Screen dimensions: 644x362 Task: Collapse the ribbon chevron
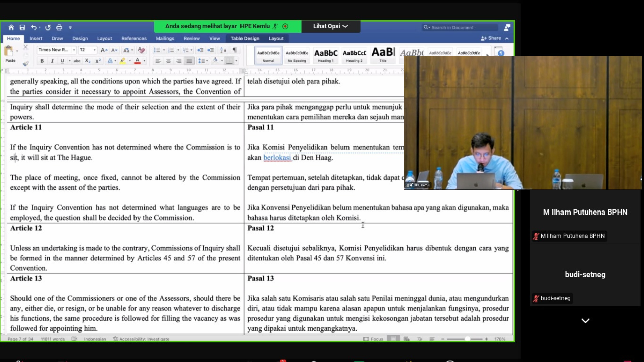507,38
